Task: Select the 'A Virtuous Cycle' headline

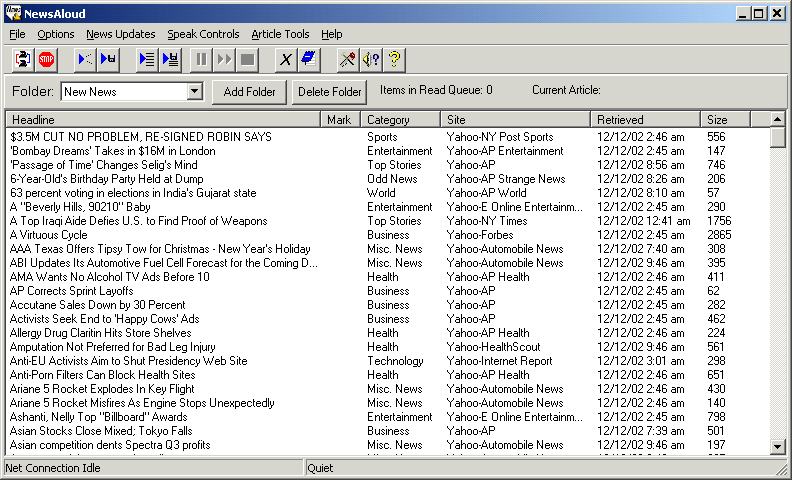Action: point(48,235)
